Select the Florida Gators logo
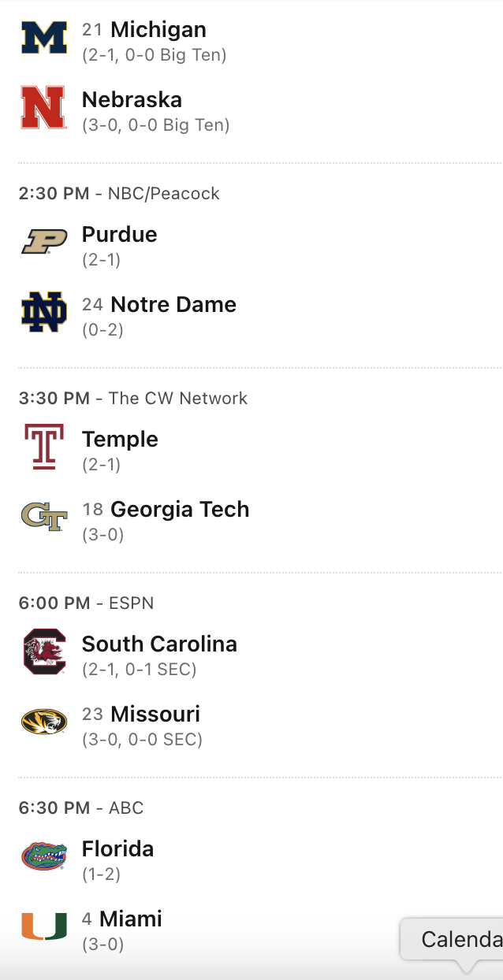Viewport: 503px width, 980px height. click(x=44, y=856)
